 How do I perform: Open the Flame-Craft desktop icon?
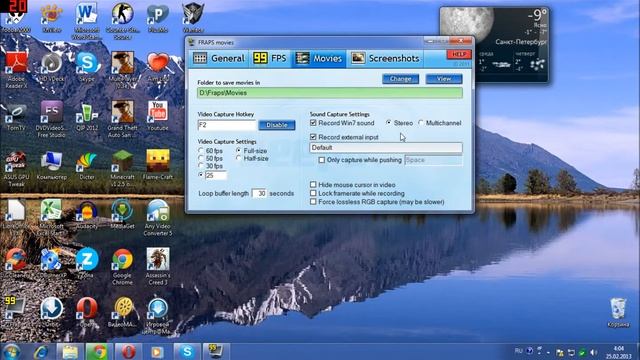(158, 165)
